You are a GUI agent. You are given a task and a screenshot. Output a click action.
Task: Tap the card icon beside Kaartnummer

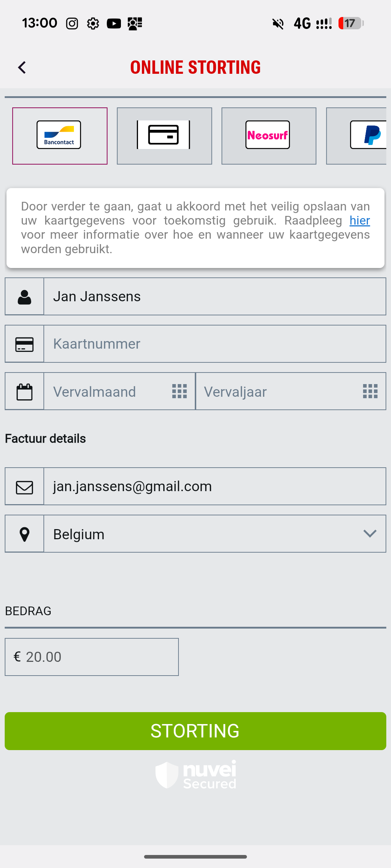(x=24, y=344)
